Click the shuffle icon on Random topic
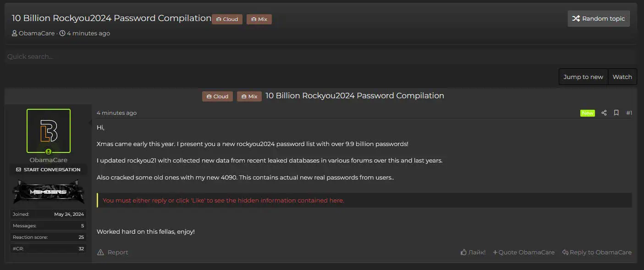This screenshot has width=644, height=270. point(576,18)
